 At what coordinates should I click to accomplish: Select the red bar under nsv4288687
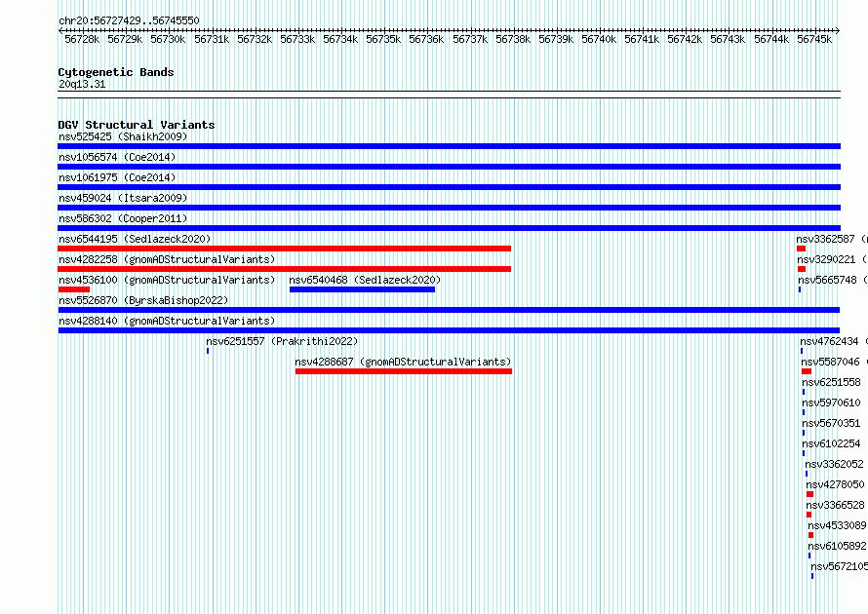[404, 371]
